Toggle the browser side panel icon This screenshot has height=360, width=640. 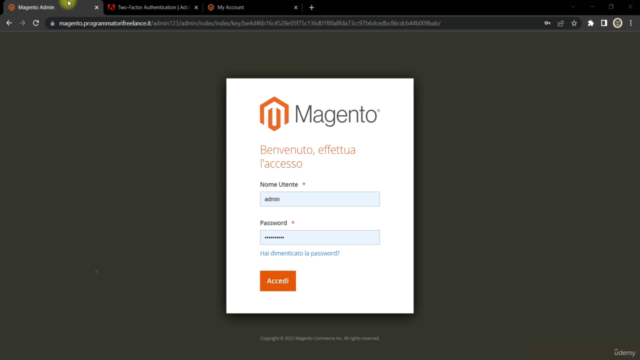(x=604, y=23)
